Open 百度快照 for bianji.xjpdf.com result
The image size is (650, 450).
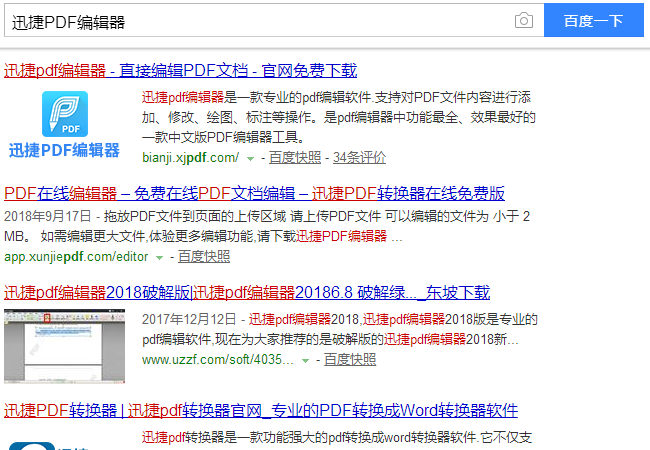(295, 157)
